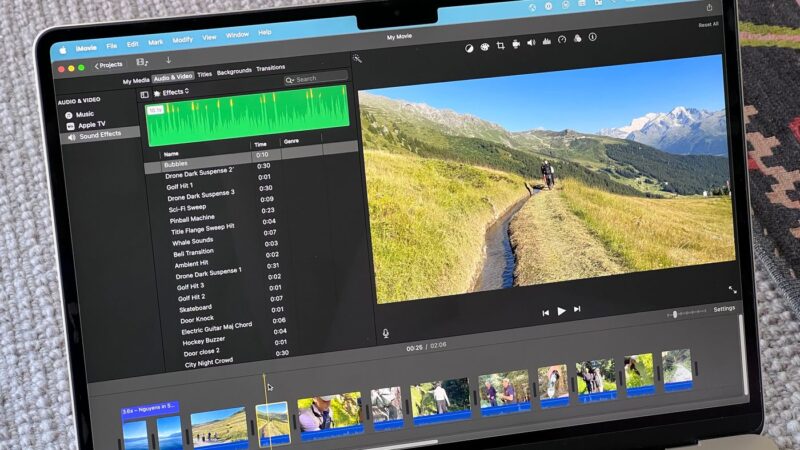Click the Import media down-arrow icon

click(168, 60)
